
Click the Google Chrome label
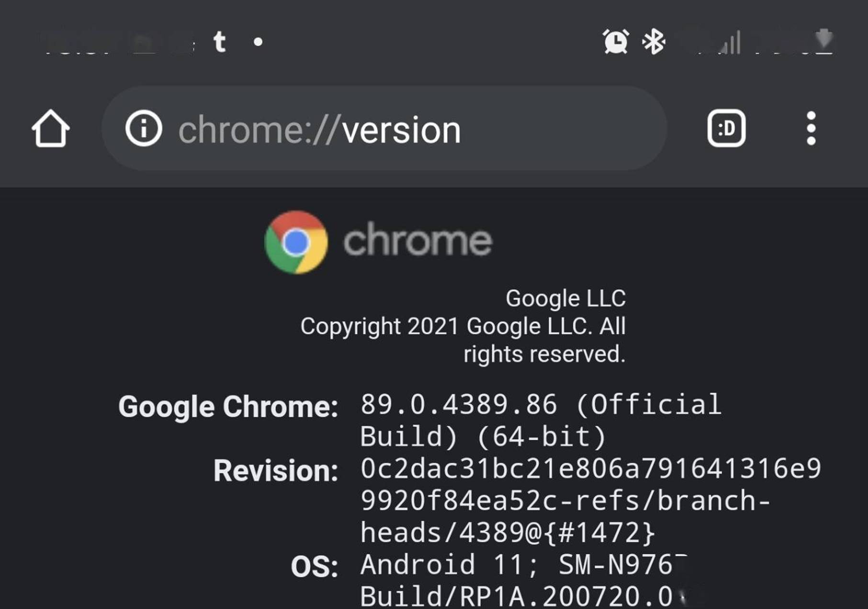tap(228, 407)
